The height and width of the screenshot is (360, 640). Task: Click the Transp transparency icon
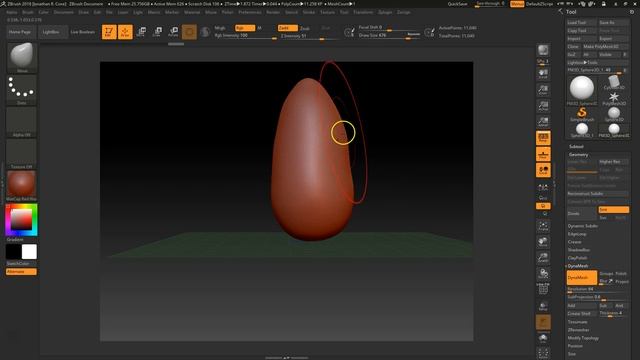click(x=543, y=306)
